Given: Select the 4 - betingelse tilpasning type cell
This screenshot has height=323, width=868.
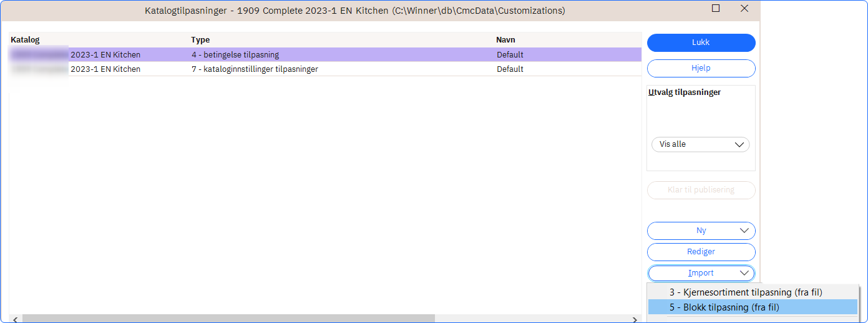Looking at the screenshot, I should 235,55.
